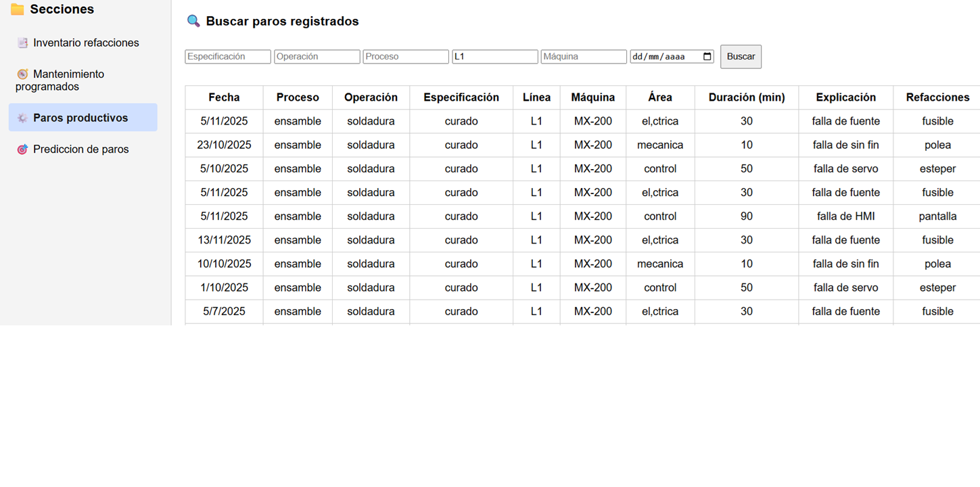
Task: Focus the Operación filter box
Action: (x=317, y=56)
